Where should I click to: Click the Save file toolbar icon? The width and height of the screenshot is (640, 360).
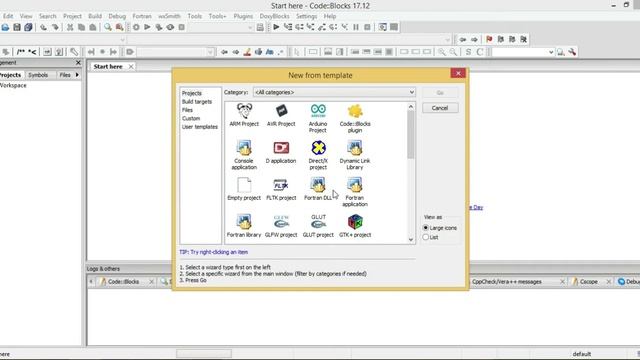click(x=17, y=27)
